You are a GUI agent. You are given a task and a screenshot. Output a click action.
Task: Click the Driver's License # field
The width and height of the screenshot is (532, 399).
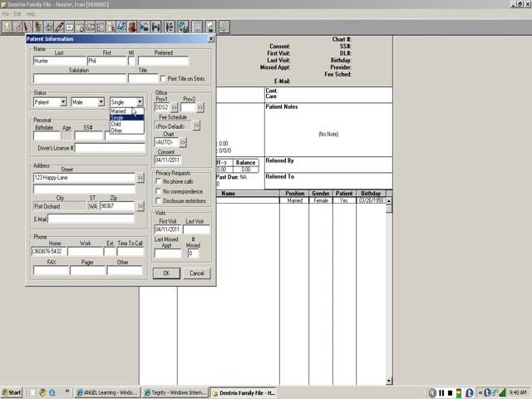point(110,148)
